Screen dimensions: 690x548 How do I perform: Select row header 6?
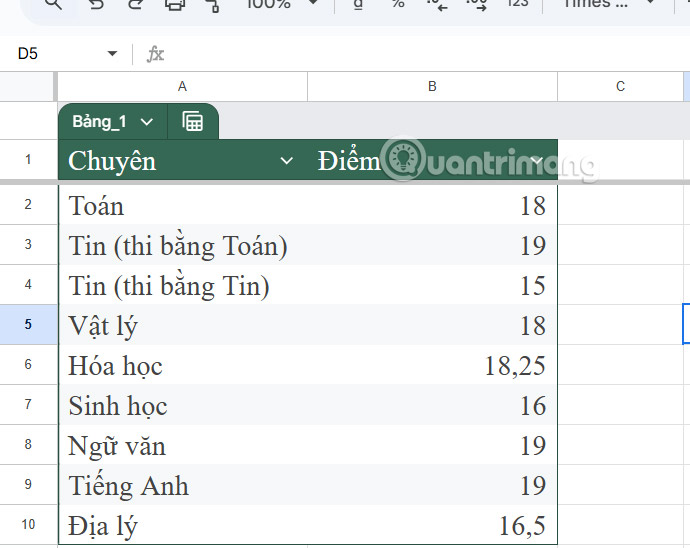tap(28, 365)
